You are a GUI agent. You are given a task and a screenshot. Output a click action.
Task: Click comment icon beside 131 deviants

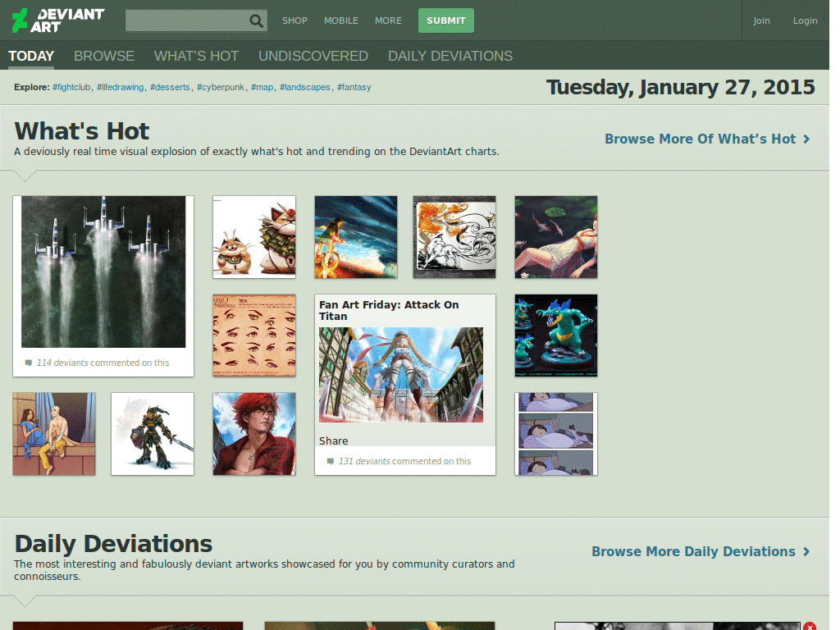(x=331, y=461)
